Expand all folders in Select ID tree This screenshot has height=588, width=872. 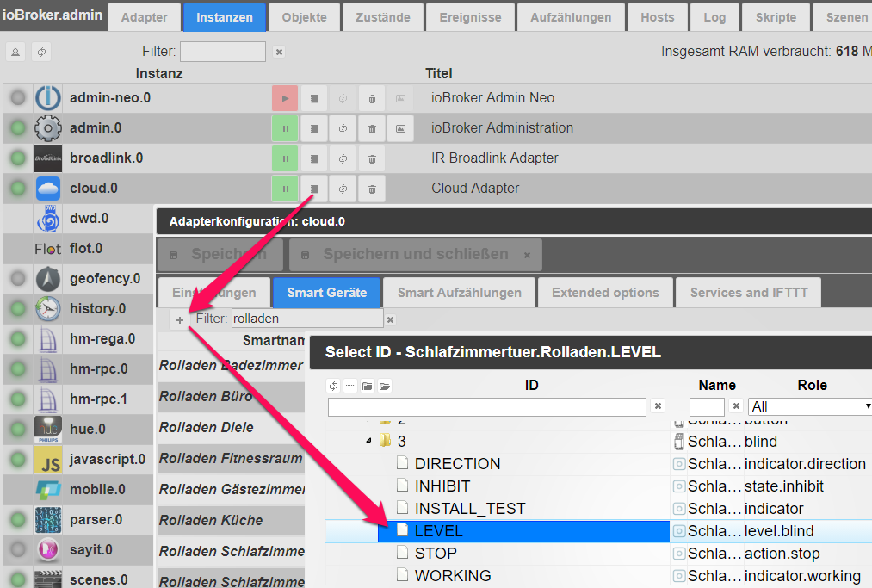pyautogui.click(x=384, y=386)
